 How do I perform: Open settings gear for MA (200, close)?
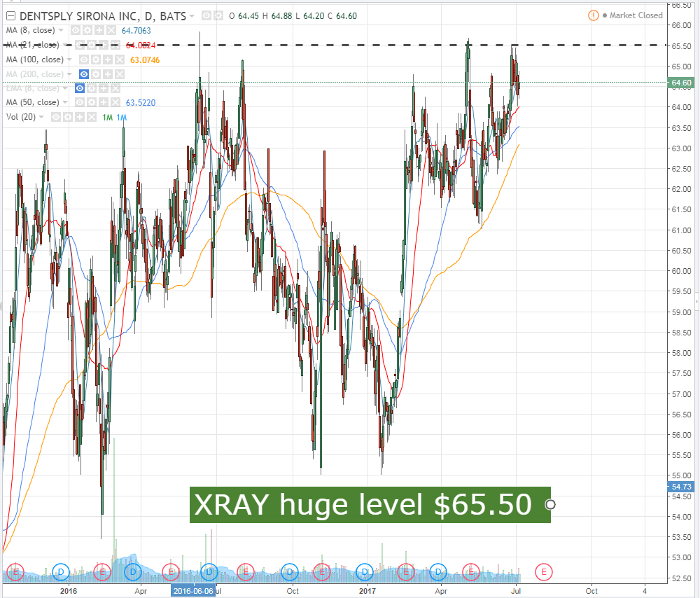95,74
